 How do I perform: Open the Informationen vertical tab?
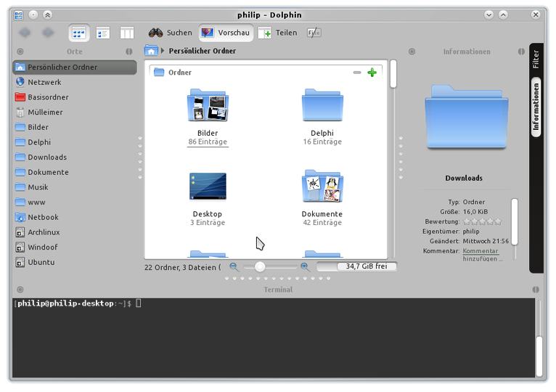[536, 107]
